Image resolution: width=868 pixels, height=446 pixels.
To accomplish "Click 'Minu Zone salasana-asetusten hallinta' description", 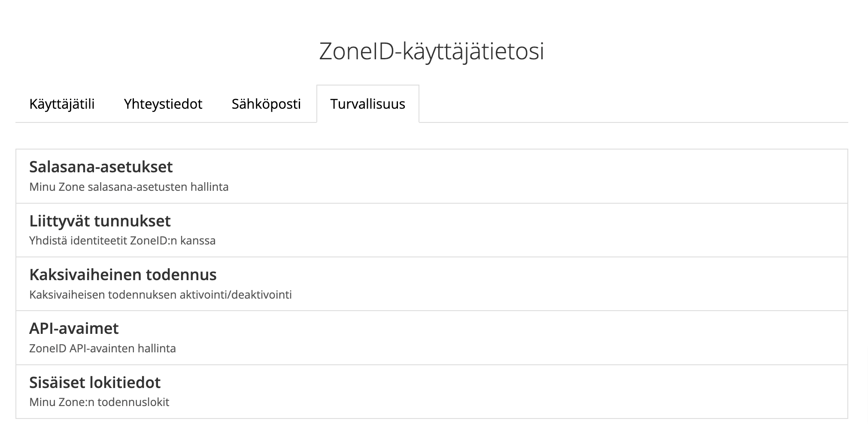I will coord(129,187).
